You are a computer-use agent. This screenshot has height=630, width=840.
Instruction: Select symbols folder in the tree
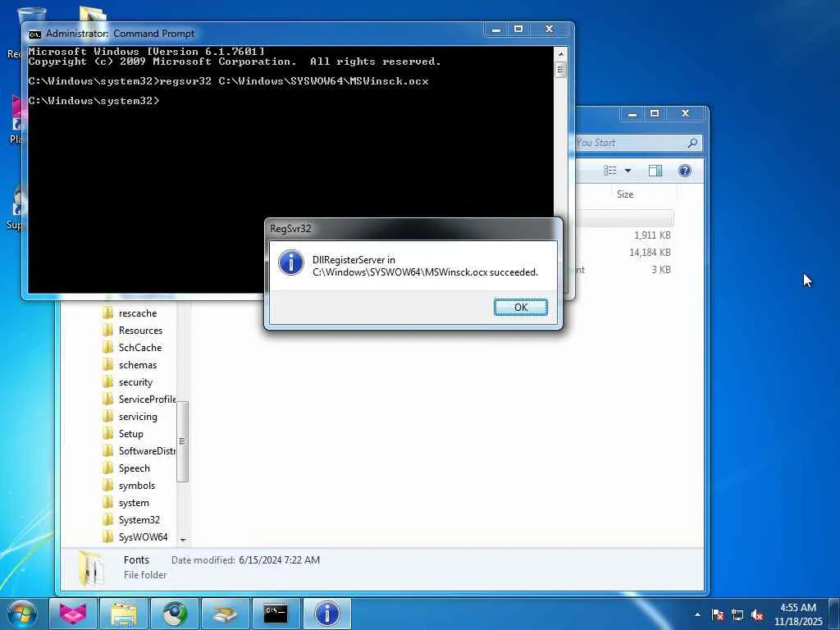[x=137, y=486]
